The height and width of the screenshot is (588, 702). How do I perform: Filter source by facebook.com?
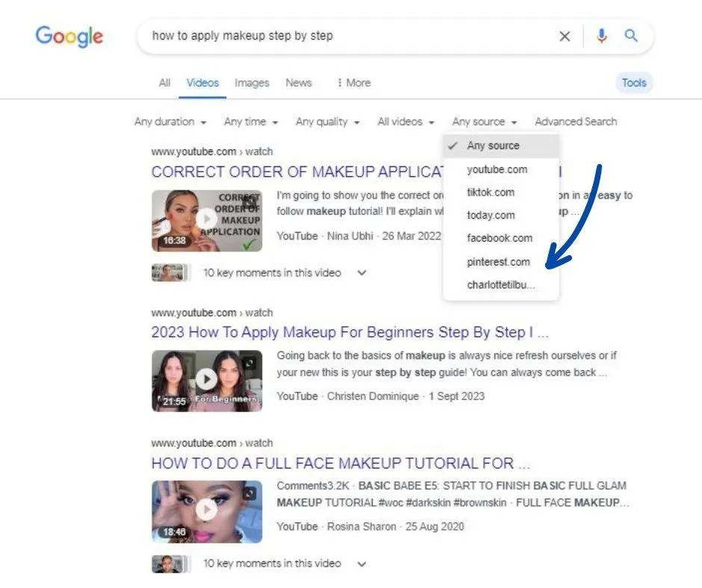click(x=501, y=238)
